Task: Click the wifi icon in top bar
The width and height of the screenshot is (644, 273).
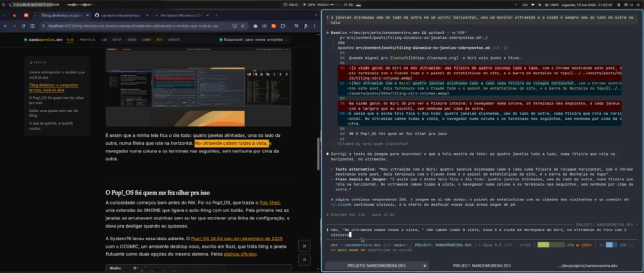Action: [533, 5]
